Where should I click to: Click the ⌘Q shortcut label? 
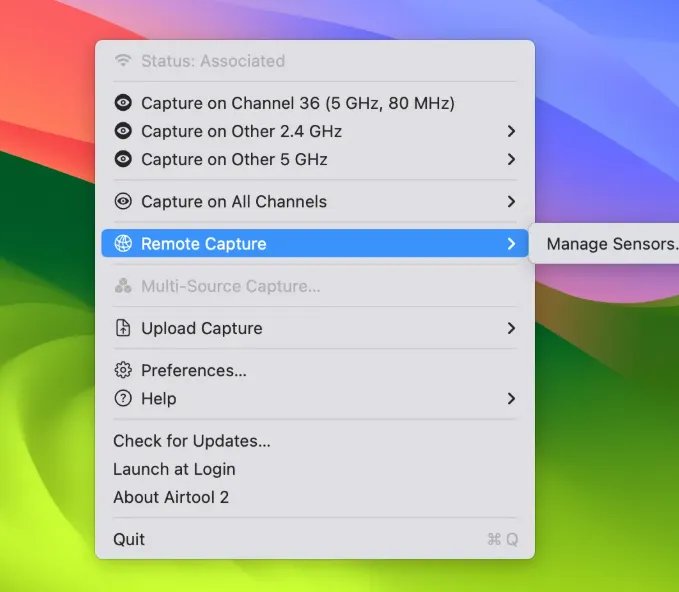click(503, 539)
